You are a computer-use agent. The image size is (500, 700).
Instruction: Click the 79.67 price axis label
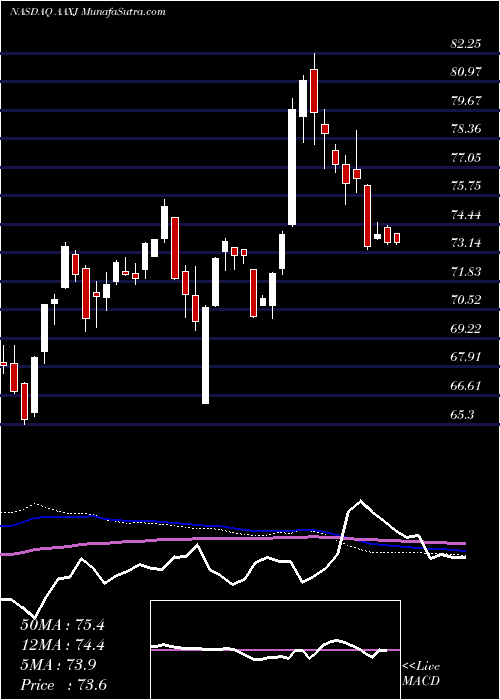tap(466, 100)
